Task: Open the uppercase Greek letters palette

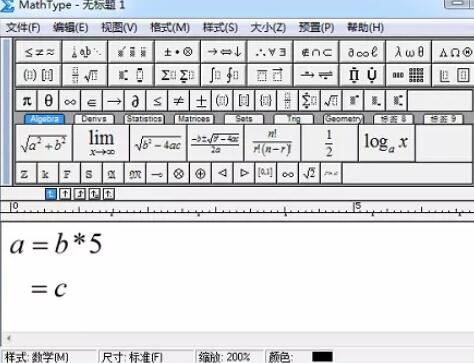Action: coord(453,52)
